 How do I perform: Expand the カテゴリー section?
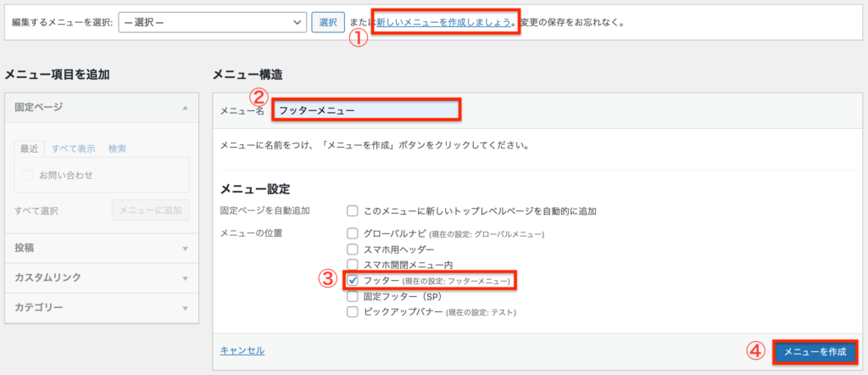tap(184, 307)
